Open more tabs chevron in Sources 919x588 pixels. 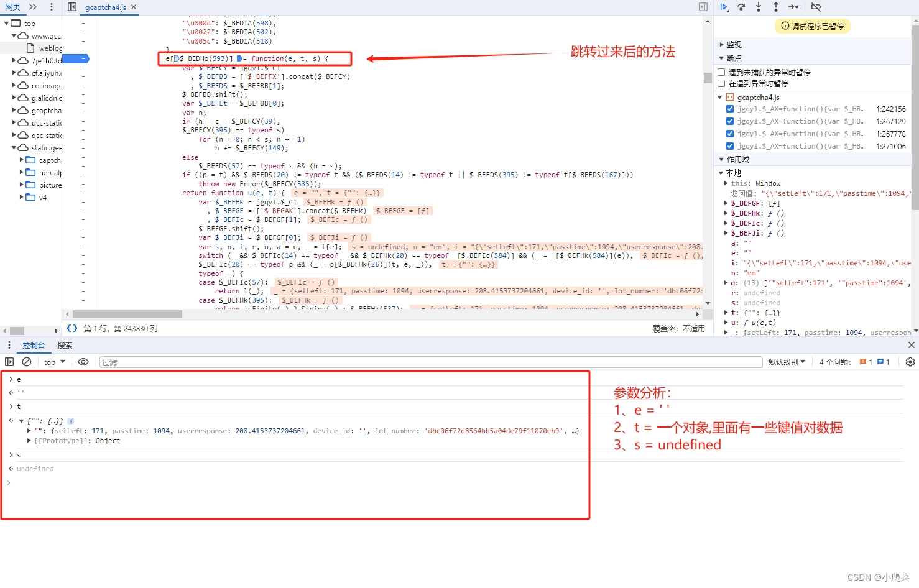33,7
